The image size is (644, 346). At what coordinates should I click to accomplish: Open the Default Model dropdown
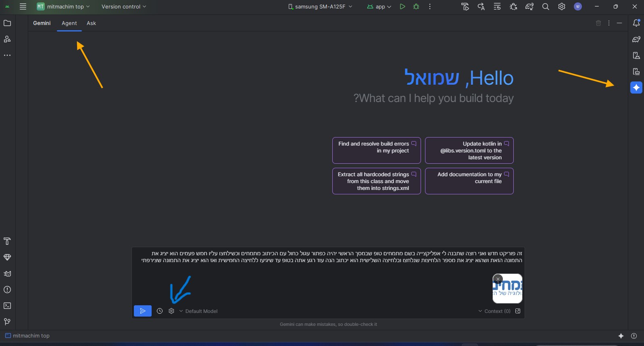point(198,311)
